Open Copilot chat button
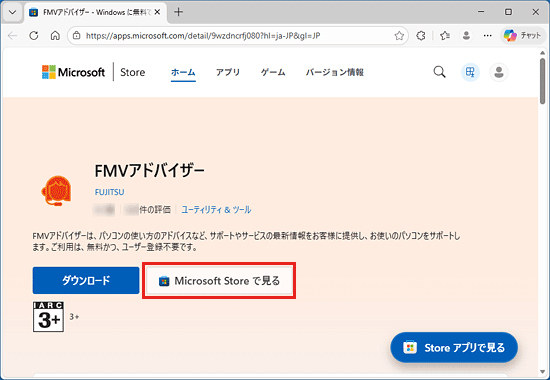The width and height of the screenshot is (550, 380). point(523,35)
